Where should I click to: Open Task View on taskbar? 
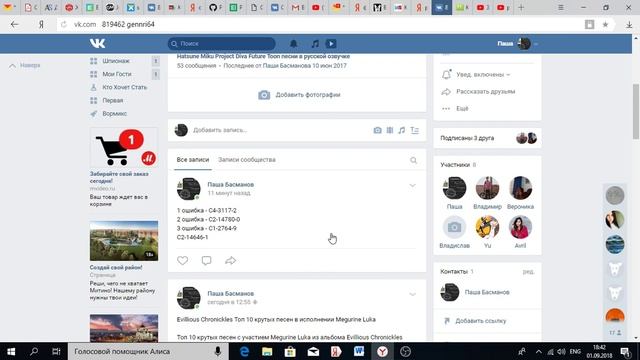(56, 351)
